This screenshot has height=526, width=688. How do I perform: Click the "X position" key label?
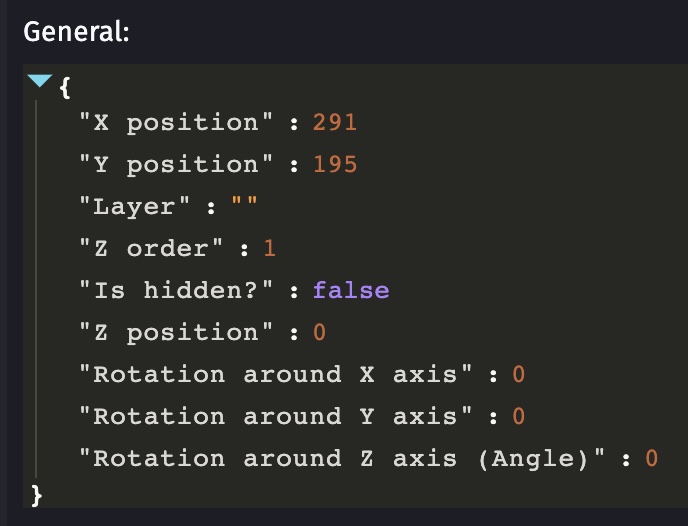tap(176, 122)
